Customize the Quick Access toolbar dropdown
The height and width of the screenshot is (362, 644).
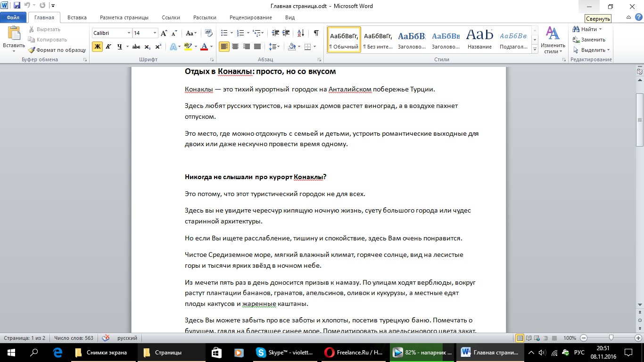52,6
